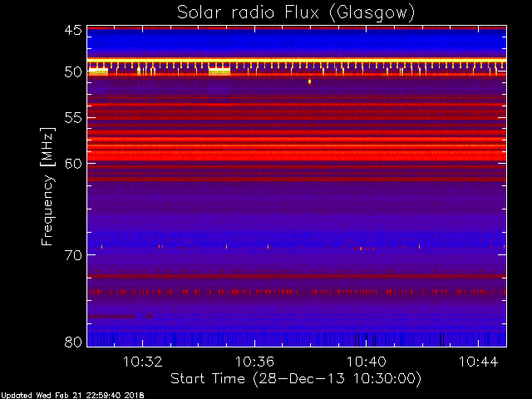532x399 pixels.
Task: Click the isolated yellow burst spot below 50 MHz
Action: coord(309,81)
